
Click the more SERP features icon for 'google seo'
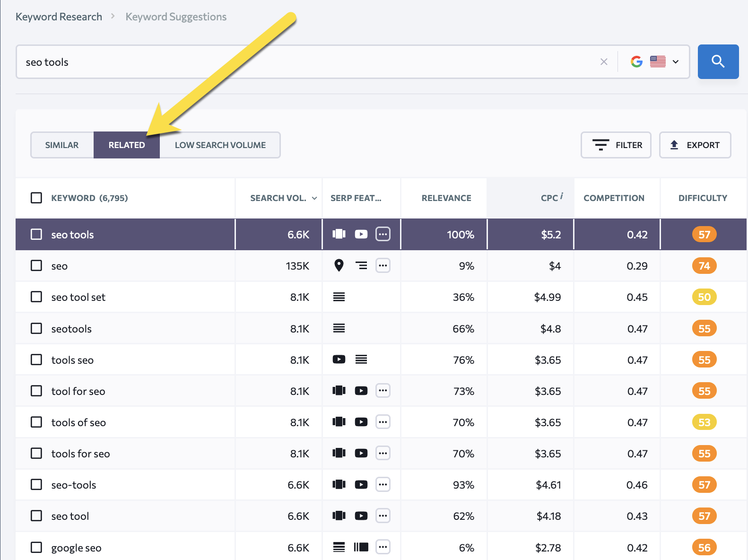[x=383, y=547]
